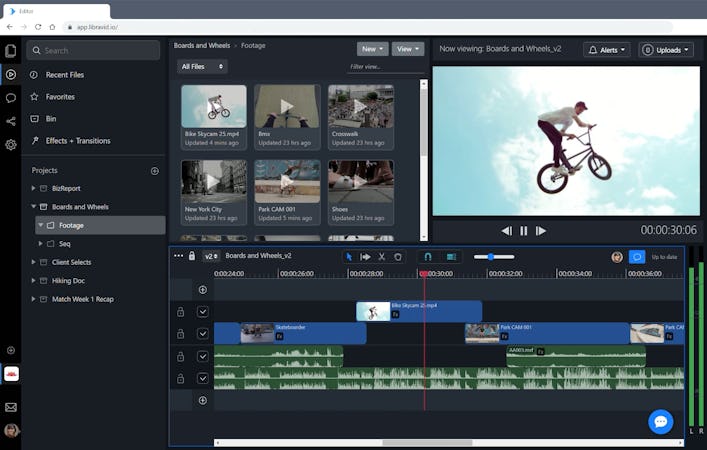Toggle the timeline layout view button
707x450 pixels.
point(451,257)
